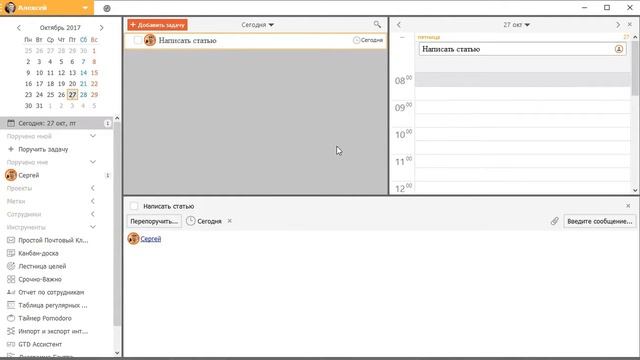Close the day planner panel
Image resolution: width=640 pixels, height=360 pixels.
point(630,25)
